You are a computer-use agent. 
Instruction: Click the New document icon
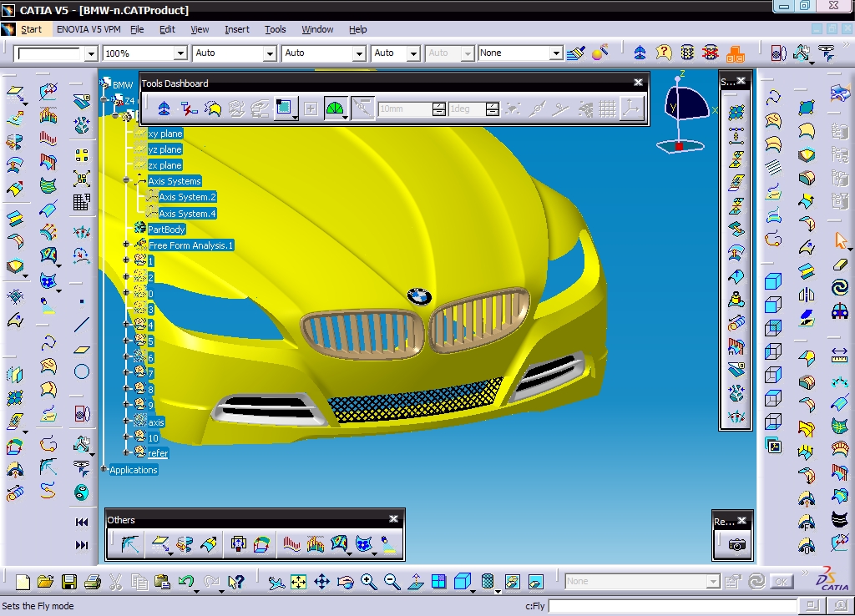[23, 583]
